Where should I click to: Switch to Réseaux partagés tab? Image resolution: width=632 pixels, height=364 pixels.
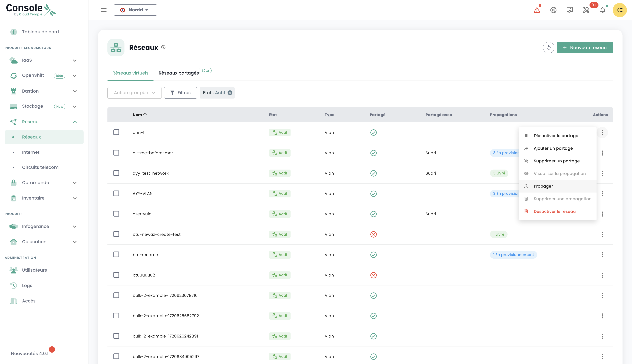pyautogui.click(x=179, y=73)
